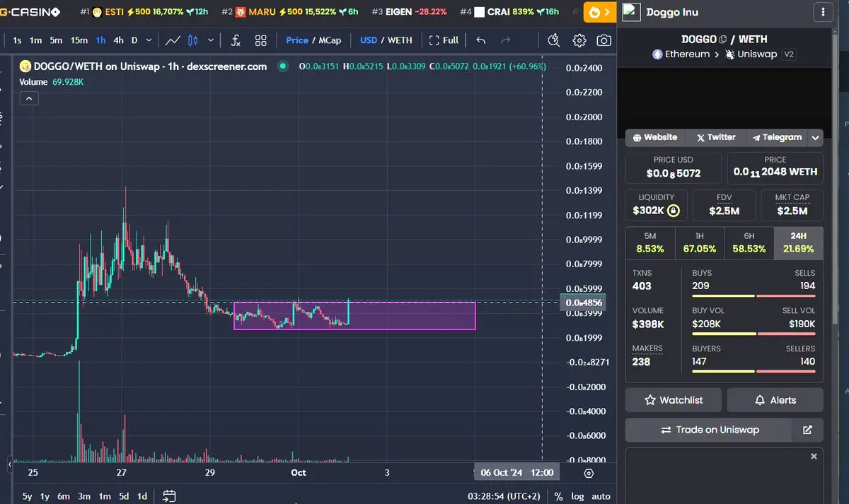Click the redo arrow in chart toolbar

[506, 40]
